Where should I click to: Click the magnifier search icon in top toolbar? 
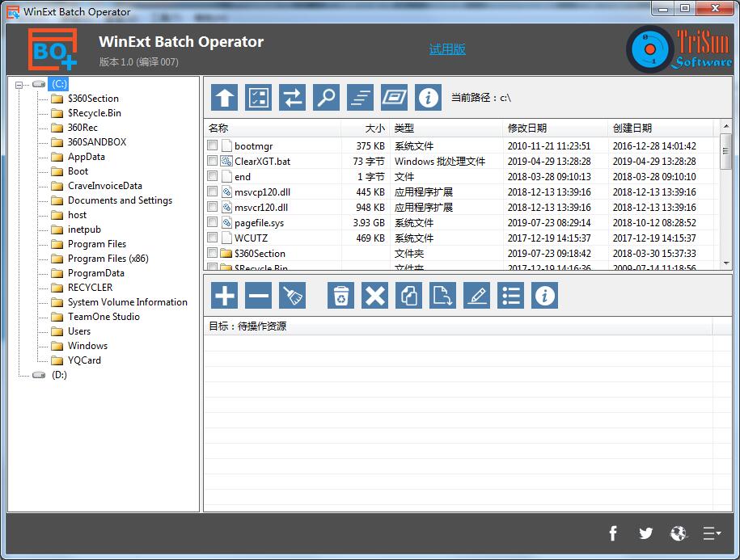coord(326,98)
